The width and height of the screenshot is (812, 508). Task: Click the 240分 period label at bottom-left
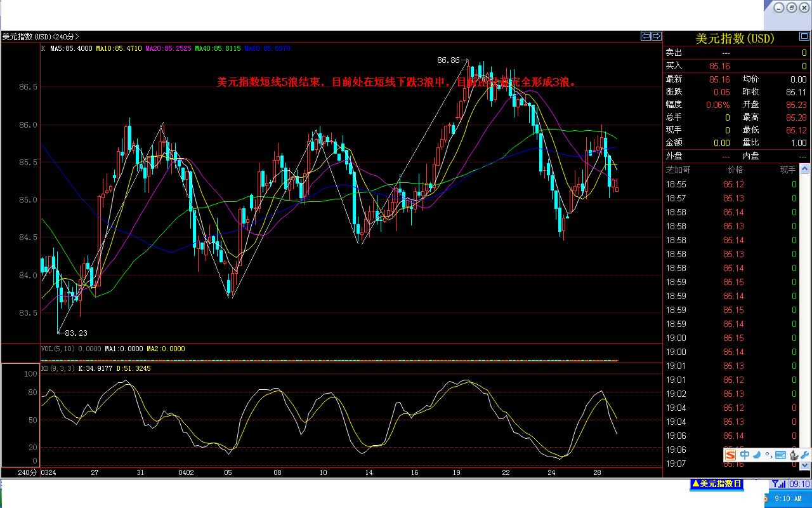pos(28,472)
